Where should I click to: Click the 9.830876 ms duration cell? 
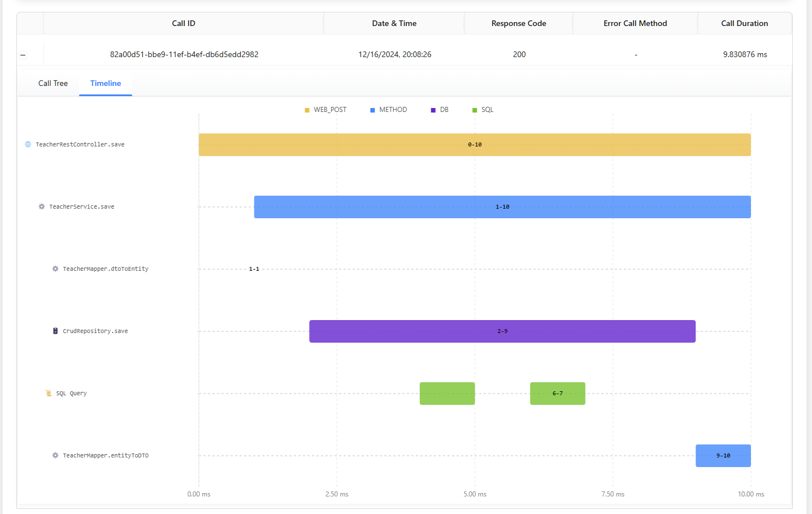[745, 54]
